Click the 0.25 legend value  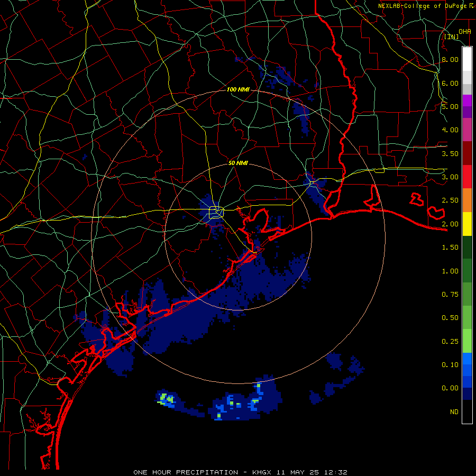tap(450, 342)
